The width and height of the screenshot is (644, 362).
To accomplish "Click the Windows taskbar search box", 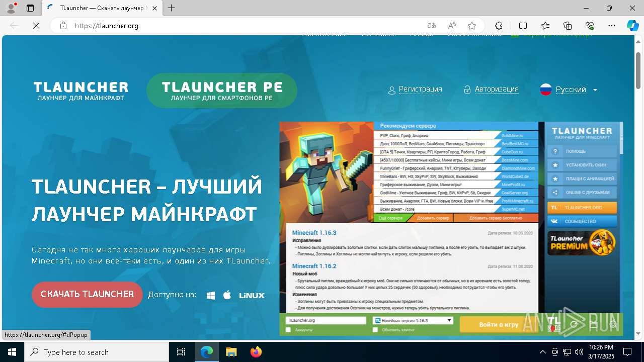I will pos(97,352).
